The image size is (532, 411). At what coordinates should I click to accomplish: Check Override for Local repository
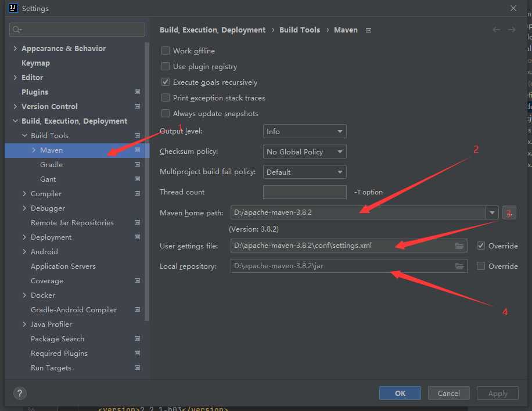(x=480, y=266)
